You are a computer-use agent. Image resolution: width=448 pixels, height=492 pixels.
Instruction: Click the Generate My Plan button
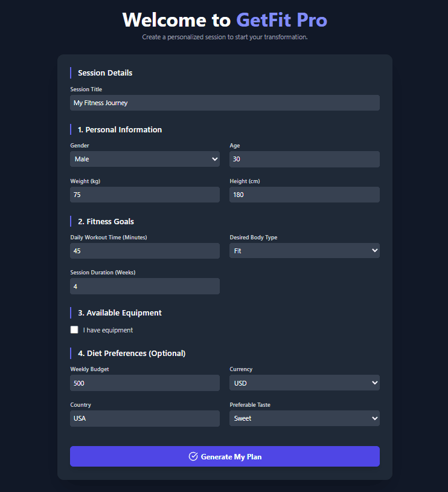coord(225,456)
